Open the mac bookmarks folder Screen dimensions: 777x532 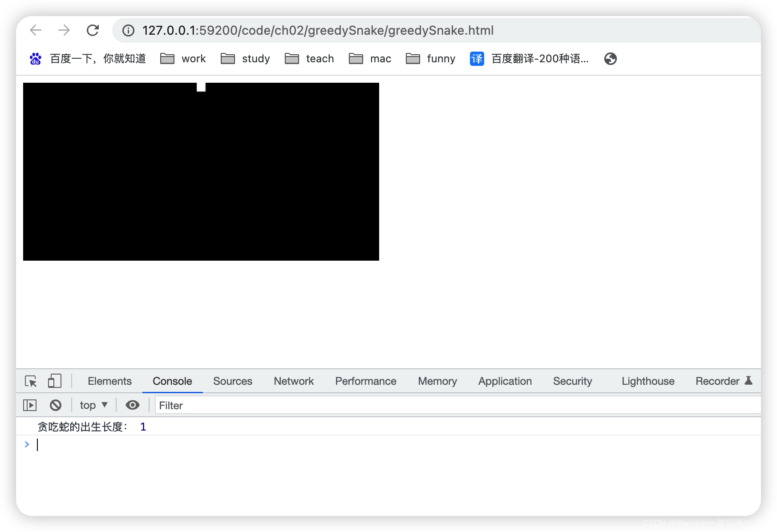pos(370,59)
